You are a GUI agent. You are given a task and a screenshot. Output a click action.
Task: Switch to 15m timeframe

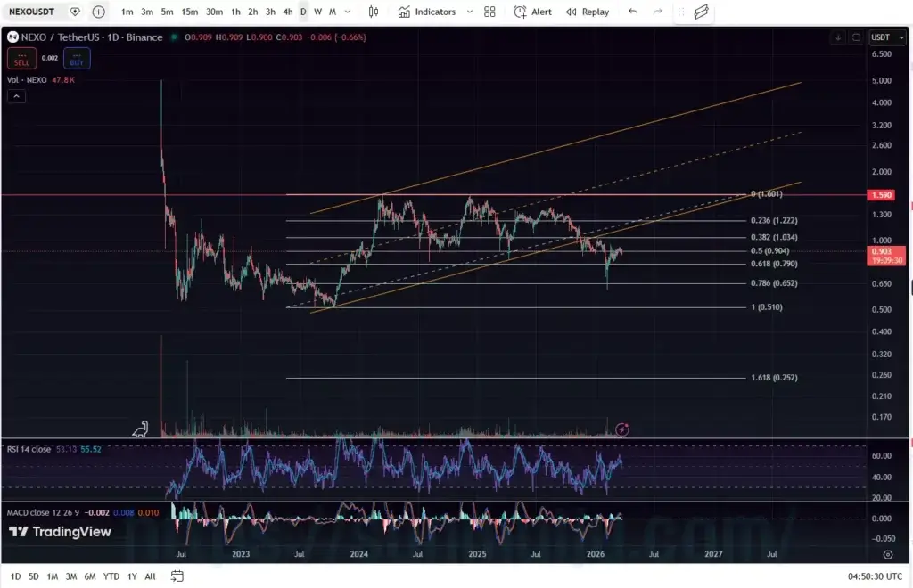pos(189,12)
